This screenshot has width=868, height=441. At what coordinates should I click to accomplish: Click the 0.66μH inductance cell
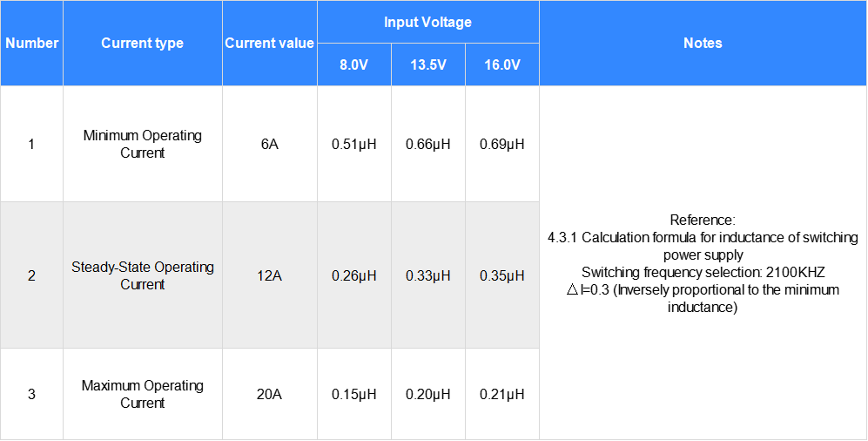[x=427, y=144]
